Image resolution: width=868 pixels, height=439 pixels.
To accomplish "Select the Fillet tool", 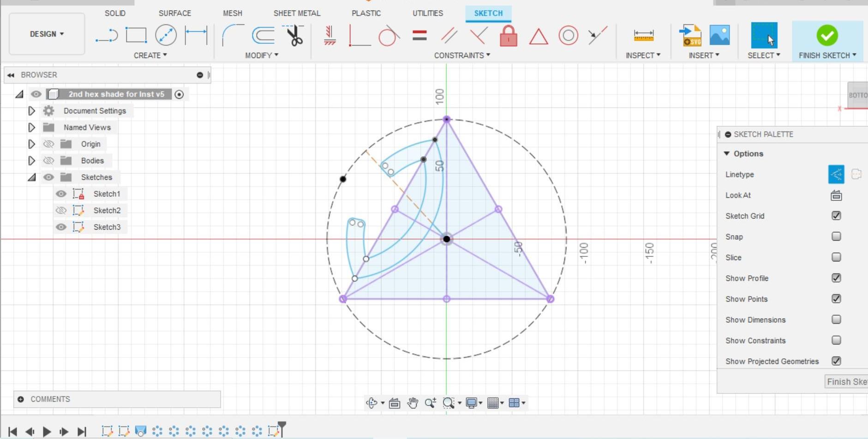I will (x=233, y=36).
